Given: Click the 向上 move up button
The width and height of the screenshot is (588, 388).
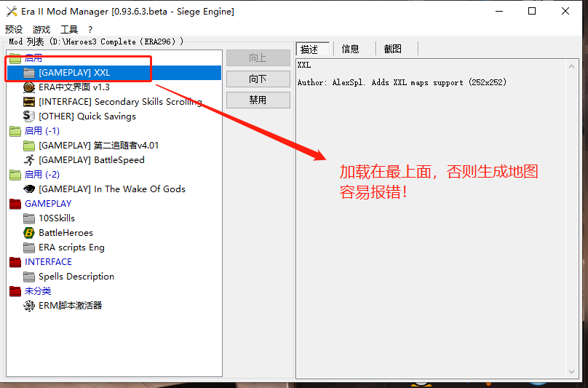Looking at the screenshot, I should tap(258, 58).
